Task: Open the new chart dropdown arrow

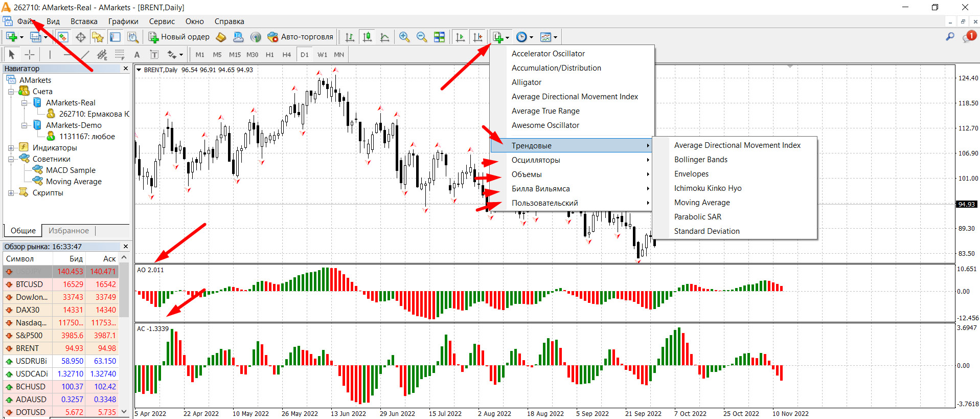Action: [21, 37]
